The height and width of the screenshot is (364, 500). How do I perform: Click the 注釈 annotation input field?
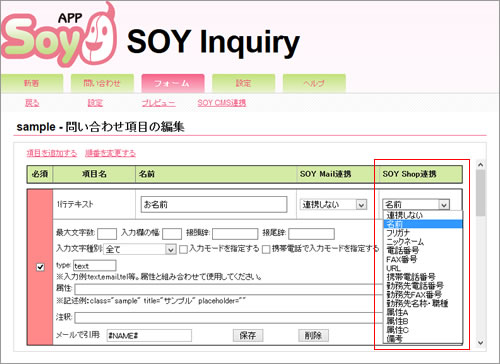[229, 318]
